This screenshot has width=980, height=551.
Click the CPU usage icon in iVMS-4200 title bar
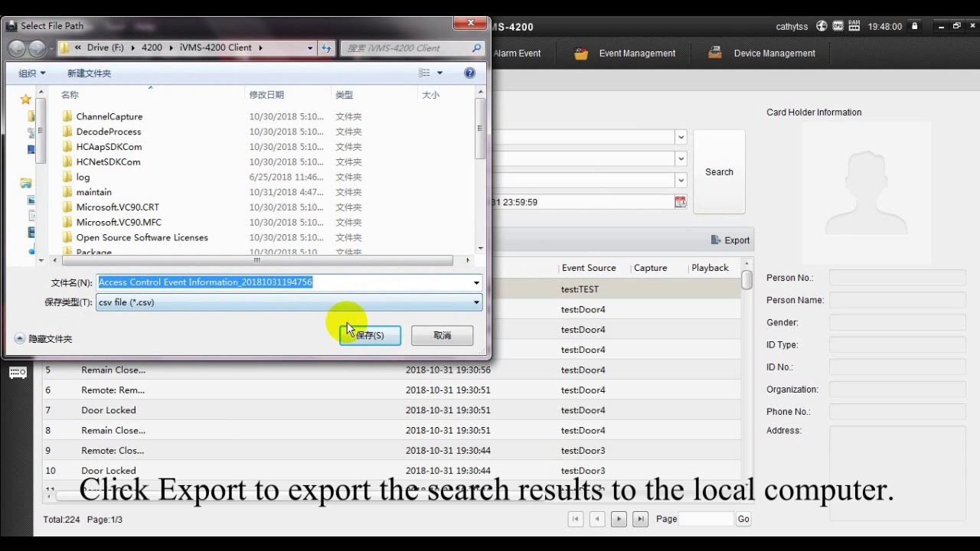[838, 26]
